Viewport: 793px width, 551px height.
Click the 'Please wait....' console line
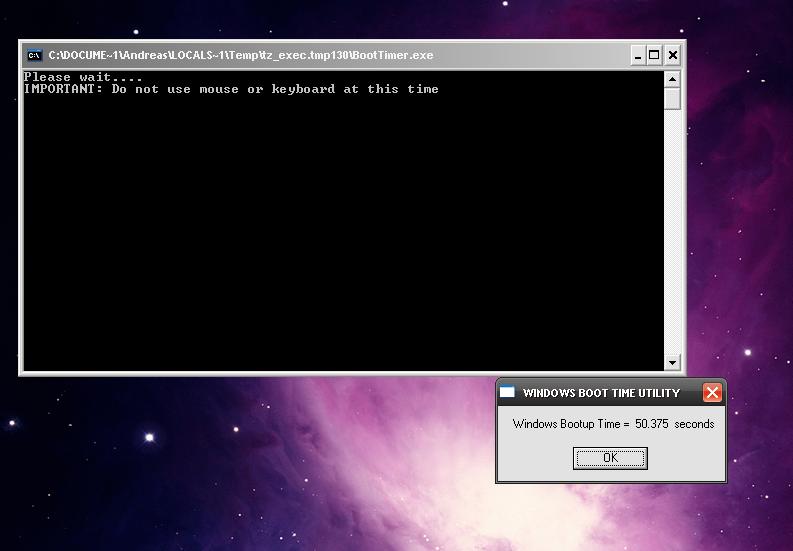point(83,77)
